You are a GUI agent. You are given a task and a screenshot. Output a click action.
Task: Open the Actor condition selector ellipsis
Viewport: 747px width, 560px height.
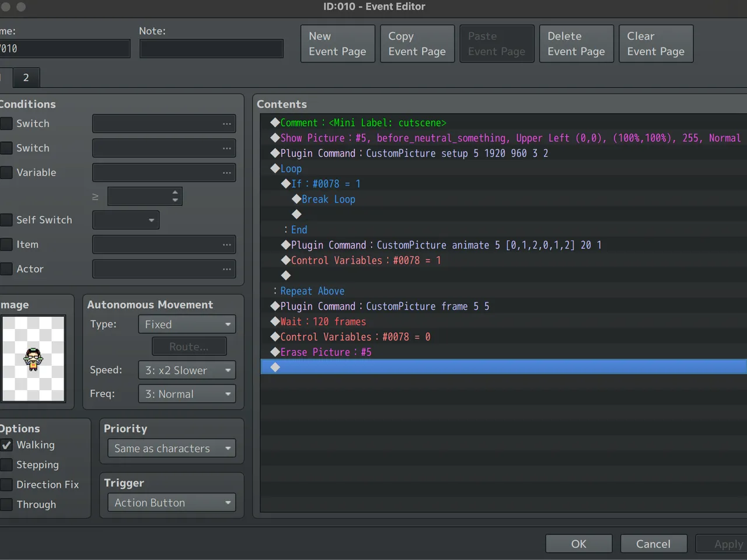(x=226, y=269)
